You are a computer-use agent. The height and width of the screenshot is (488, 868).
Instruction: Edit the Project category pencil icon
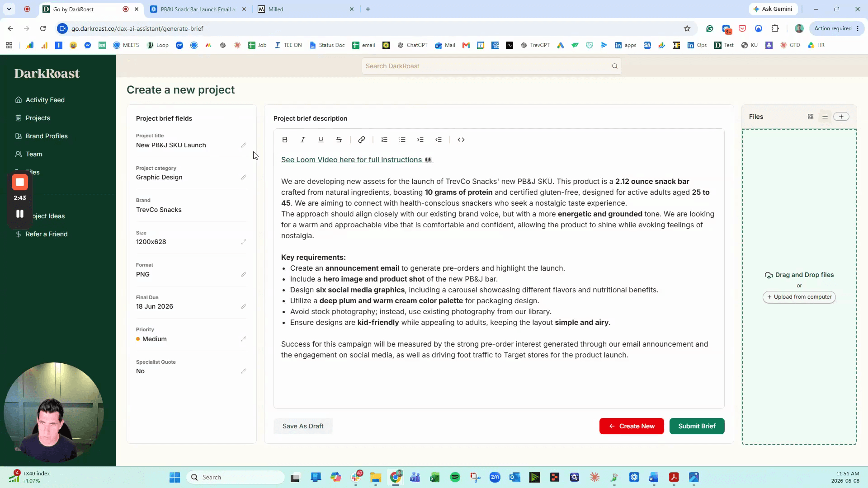click(244, 177)
